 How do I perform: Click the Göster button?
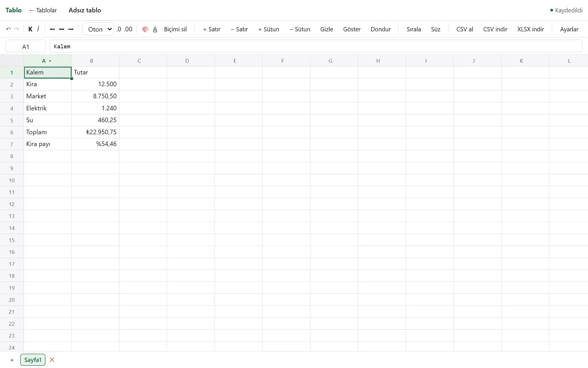point(352,29)
